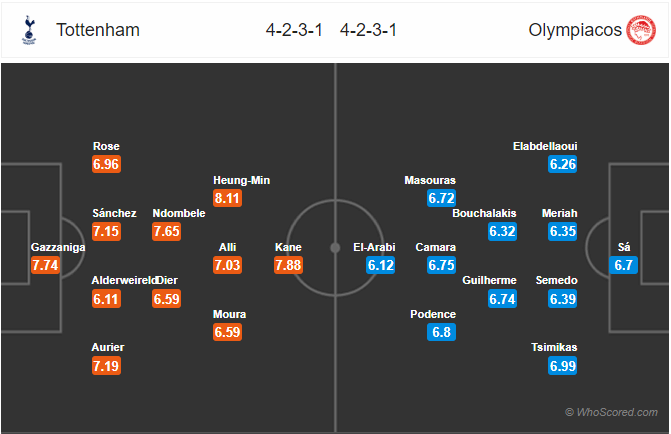This screenshot has width=671, height=434.
Task: Select Podence's 6.8 rating badge
Action: tap(441, 332)
